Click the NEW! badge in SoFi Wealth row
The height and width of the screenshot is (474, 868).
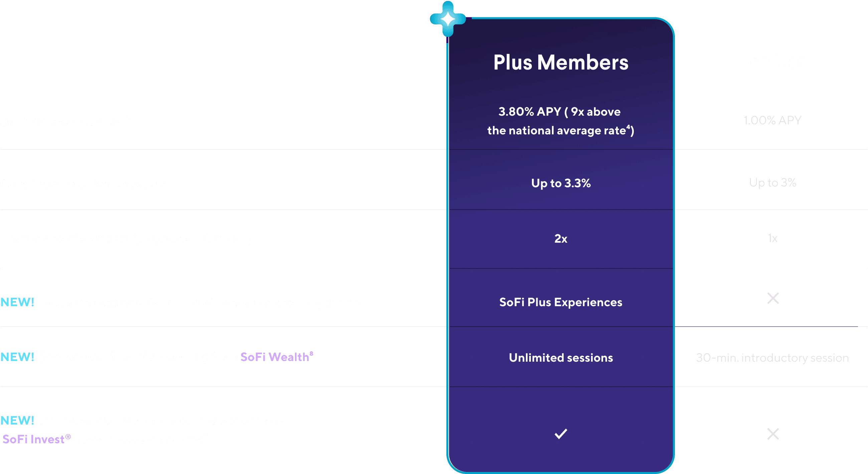point(17,357)
